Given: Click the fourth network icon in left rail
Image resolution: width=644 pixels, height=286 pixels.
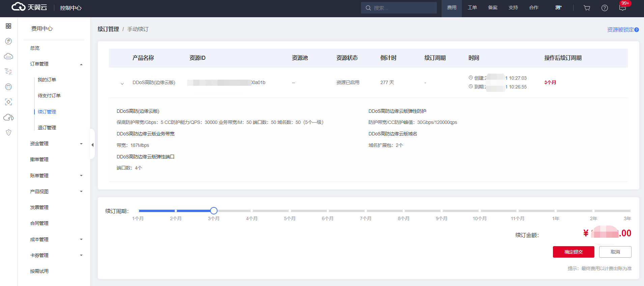Looking at the screenshot, I should click(8, 72).
